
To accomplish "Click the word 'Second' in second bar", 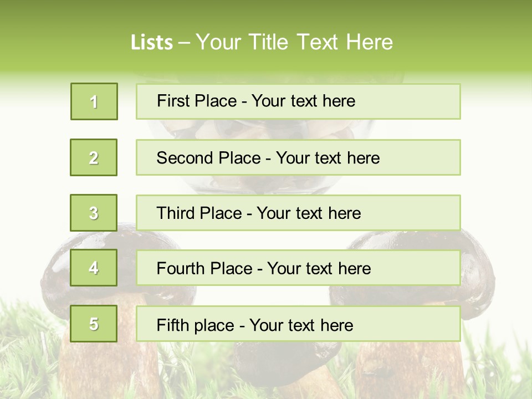I will pos(185,158).
